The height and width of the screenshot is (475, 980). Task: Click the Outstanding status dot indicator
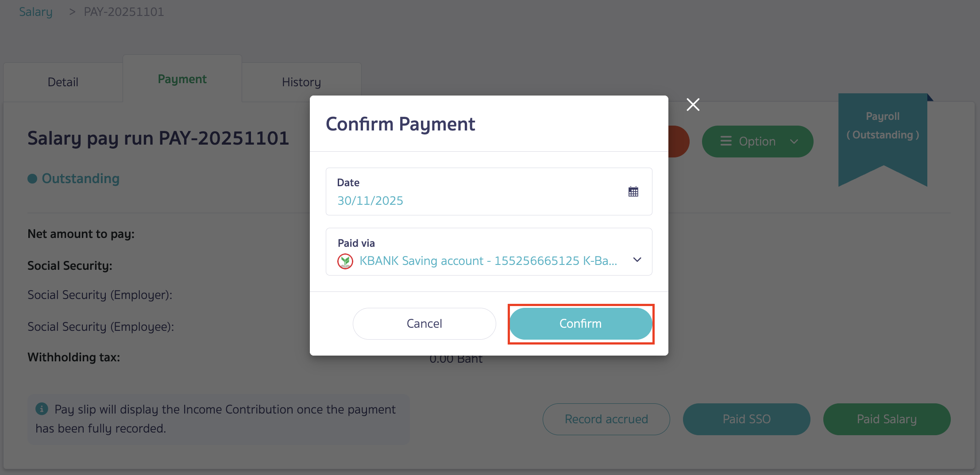pos(32,178)
